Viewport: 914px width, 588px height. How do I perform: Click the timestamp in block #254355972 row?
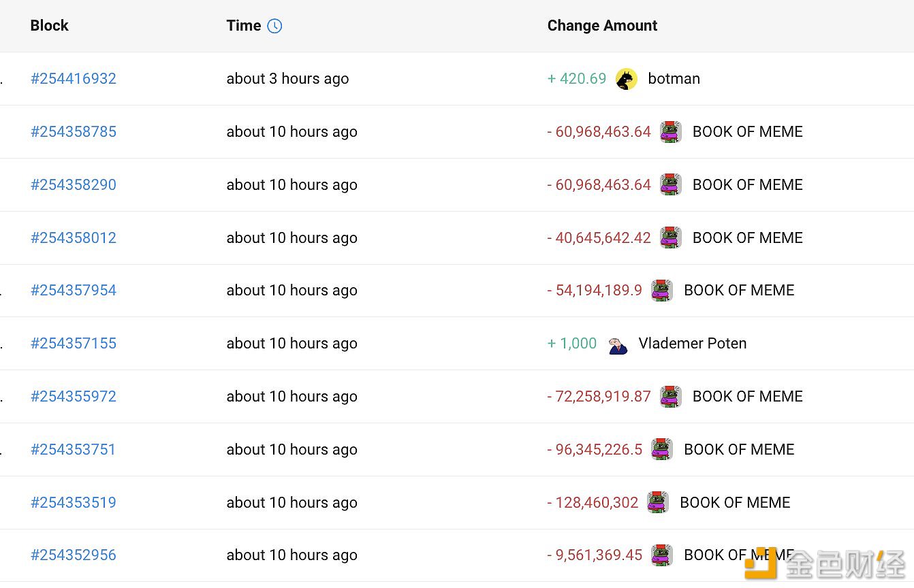coord(292,397)
